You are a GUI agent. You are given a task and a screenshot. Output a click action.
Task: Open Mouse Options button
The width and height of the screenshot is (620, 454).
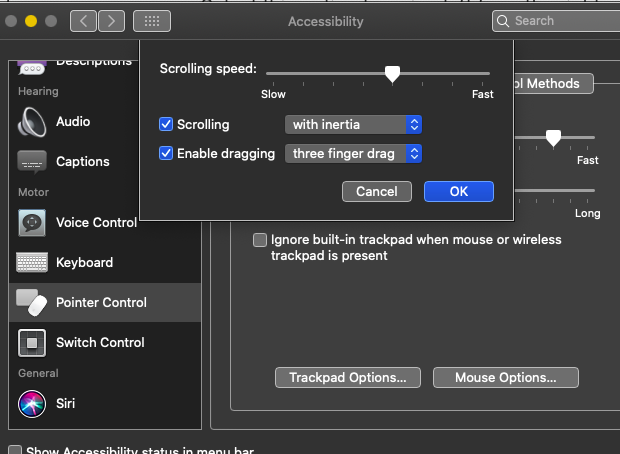pyautogui.click(x=506, y=378)
